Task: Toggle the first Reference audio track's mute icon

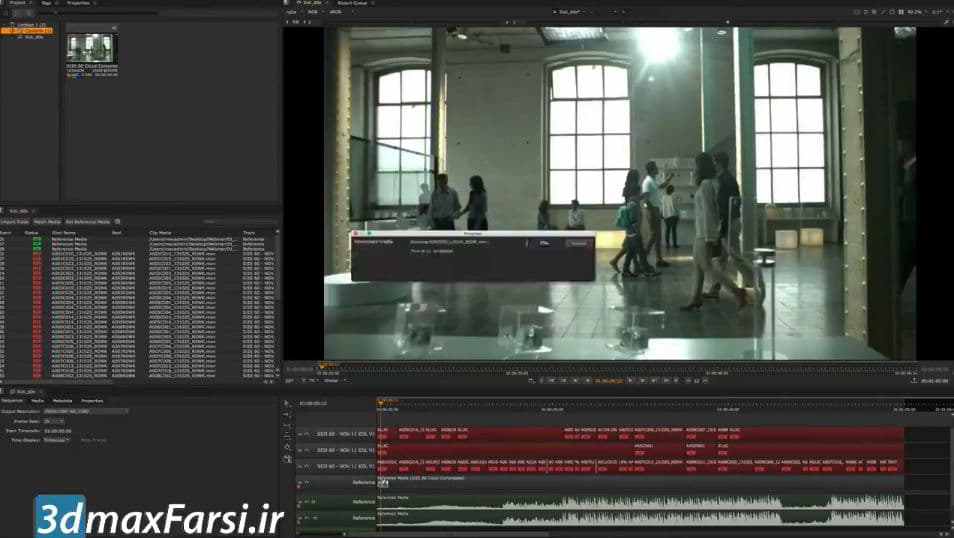Action: pos(300,482)
